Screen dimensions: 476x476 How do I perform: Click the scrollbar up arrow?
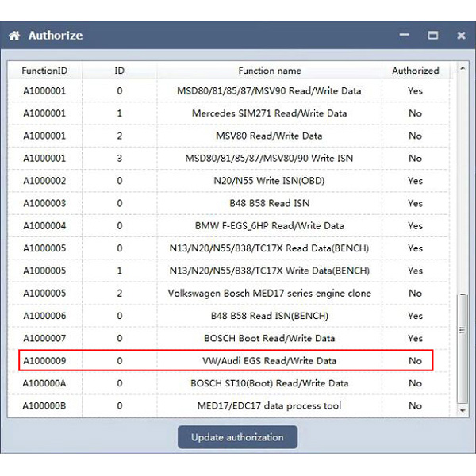coord(463,68)
